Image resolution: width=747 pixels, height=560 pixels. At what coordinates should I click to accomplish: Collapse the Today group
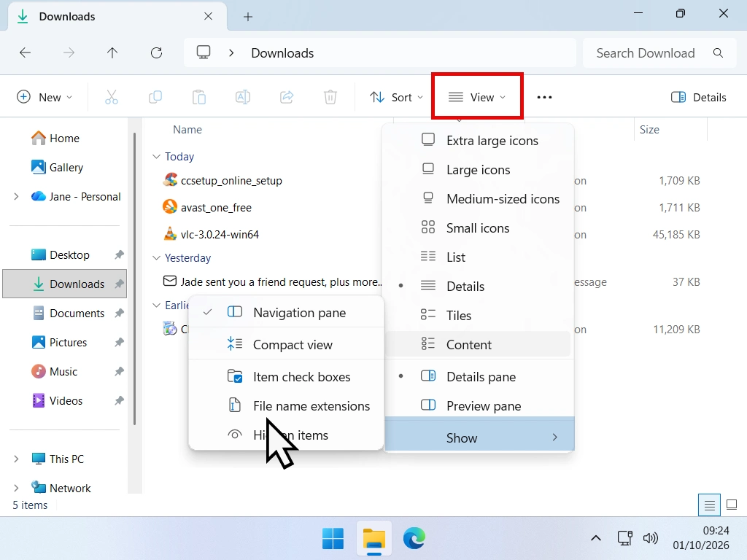coord(156,157)
